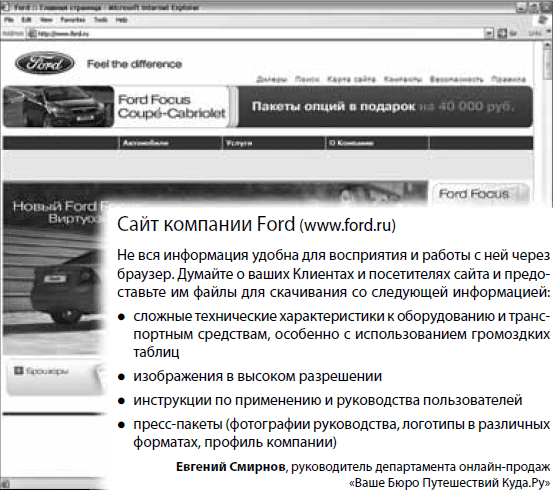Click the Ford Focus side tab
Image resolution: width=553 pixels, height=490 pixels.
point(480,194)
